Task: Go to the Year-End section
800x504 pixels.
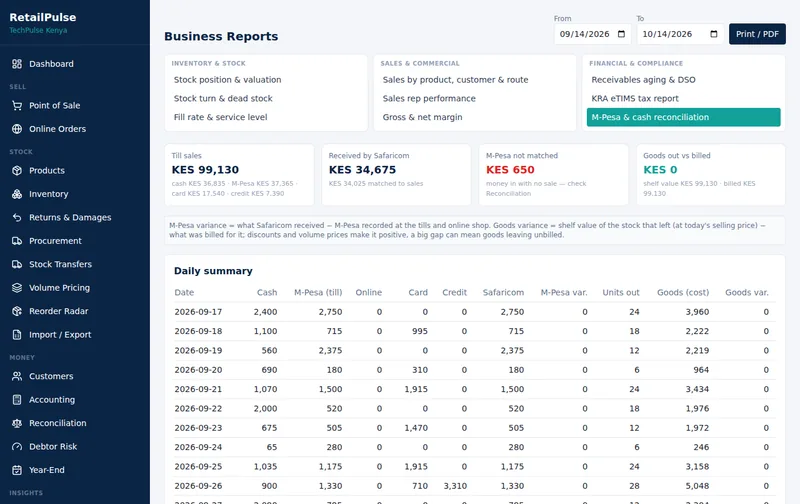Action: tap(75, 470)
